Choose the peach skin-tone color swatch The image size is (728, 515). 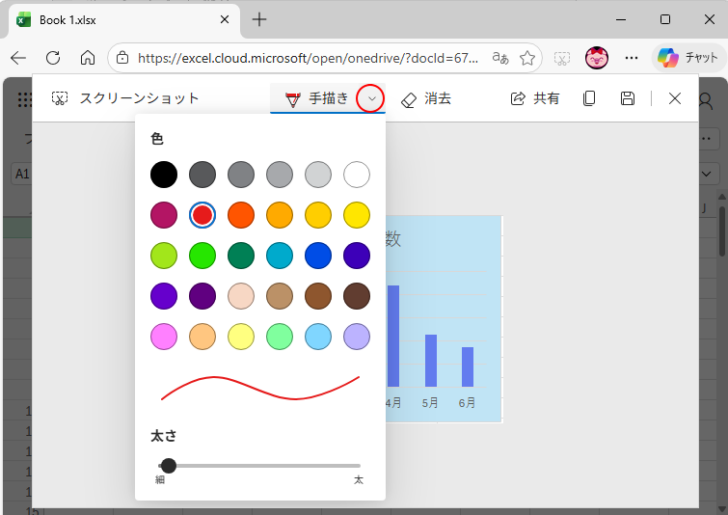(241, 296)
